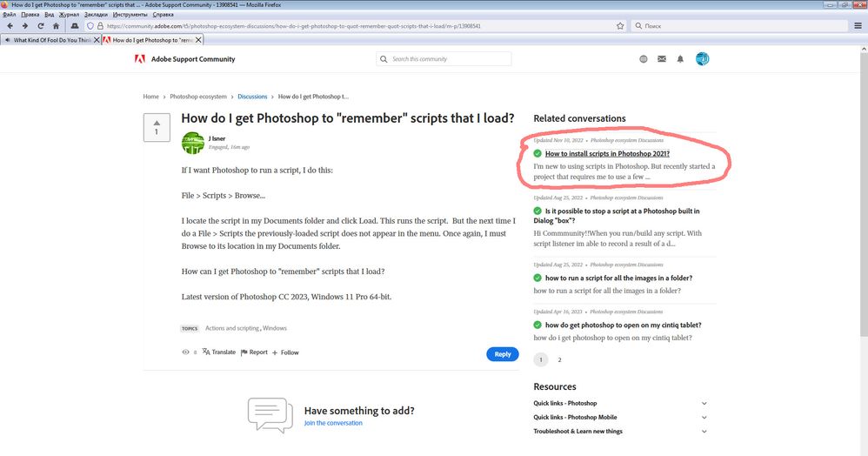Open the user profile avatar in header

point(702,58)
